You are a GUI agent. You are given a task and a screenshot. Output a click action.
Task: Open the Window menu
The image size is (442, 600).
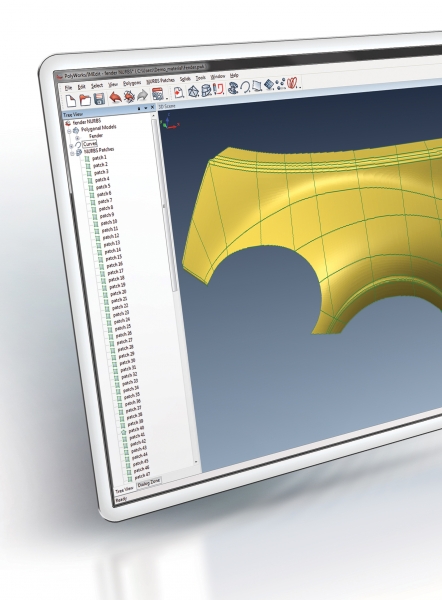pos(218,76)
